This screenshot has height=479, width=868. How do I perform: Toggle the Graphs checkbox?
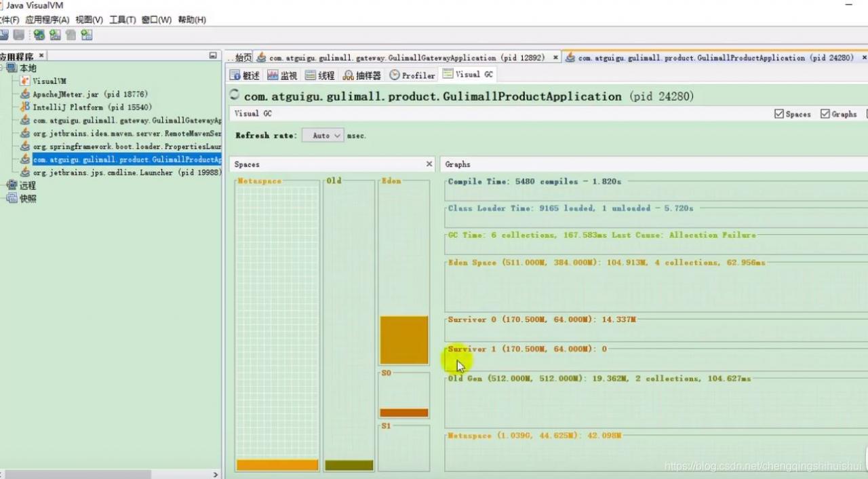click(x=825, y=114)
